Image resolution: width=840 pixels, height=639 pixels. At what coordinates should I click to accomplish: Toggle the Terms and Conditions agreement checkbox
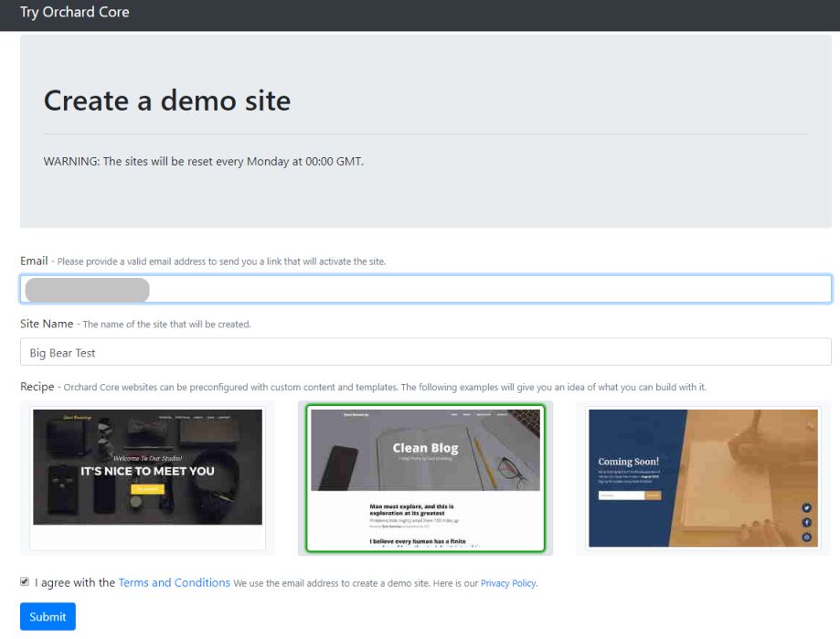click(25, 581)
